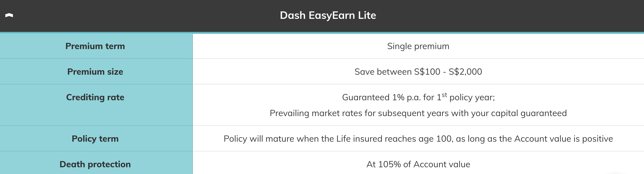Select the Premium size row label
Viewport: 644px width, 174px height.
click(x=95, y=72)
